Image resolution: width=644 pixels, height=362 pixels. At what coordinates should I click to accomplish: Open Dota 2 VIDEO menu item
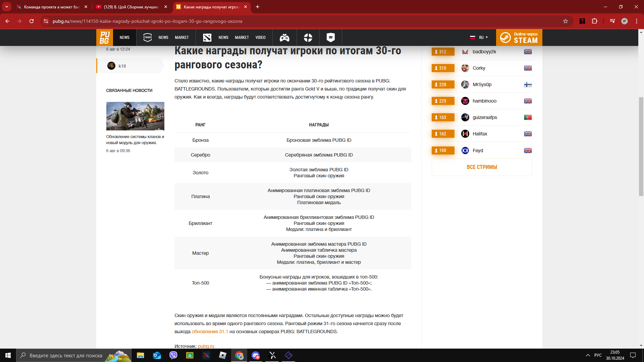261,38
